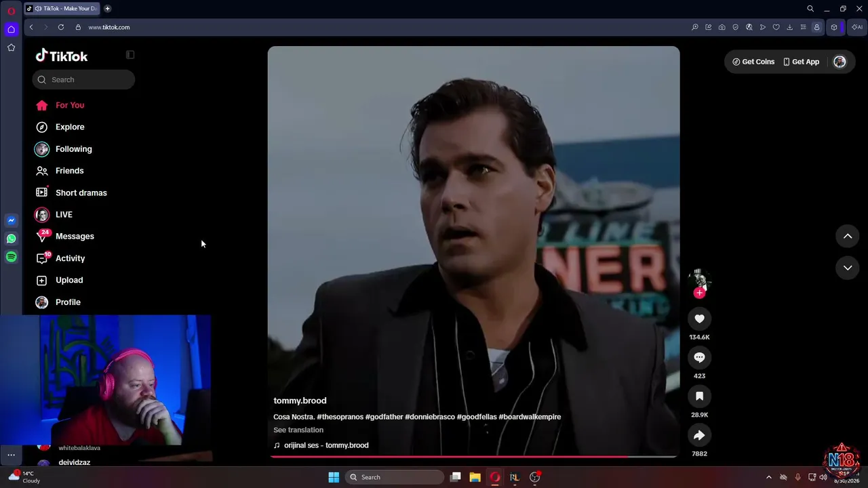The image size is (868, 488).
Task: Open the account avatar menu near Get App
Action: 840,62
